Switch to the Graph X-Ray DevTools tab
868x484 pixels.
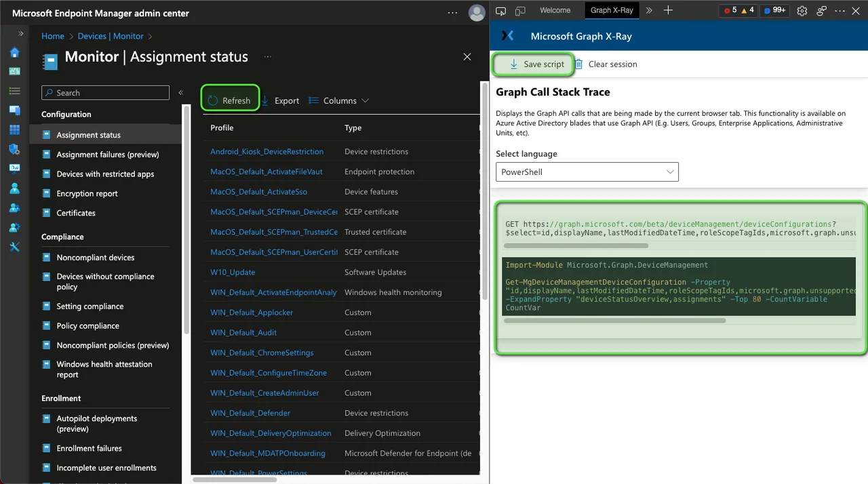tap(612, 10)
